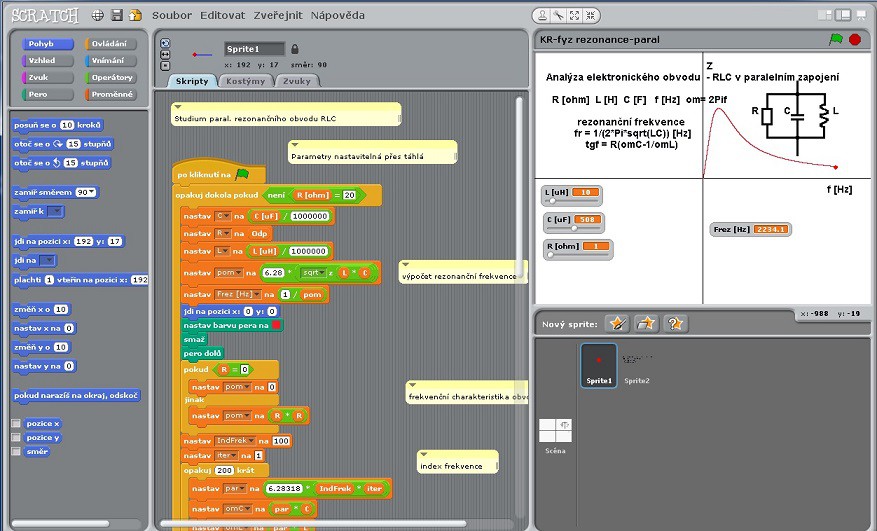Switch to the Kostýmy tab

click(x=245, y=80)
